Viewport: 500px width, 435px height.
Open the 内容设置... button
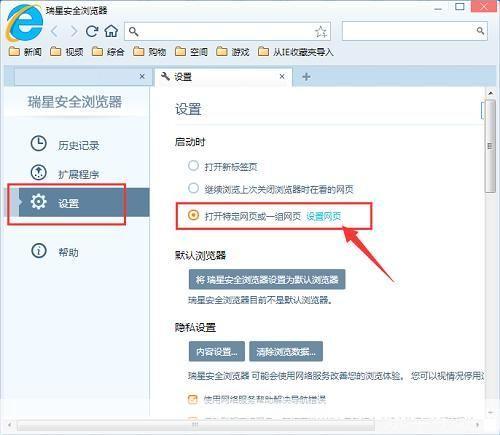pos(217,351)
